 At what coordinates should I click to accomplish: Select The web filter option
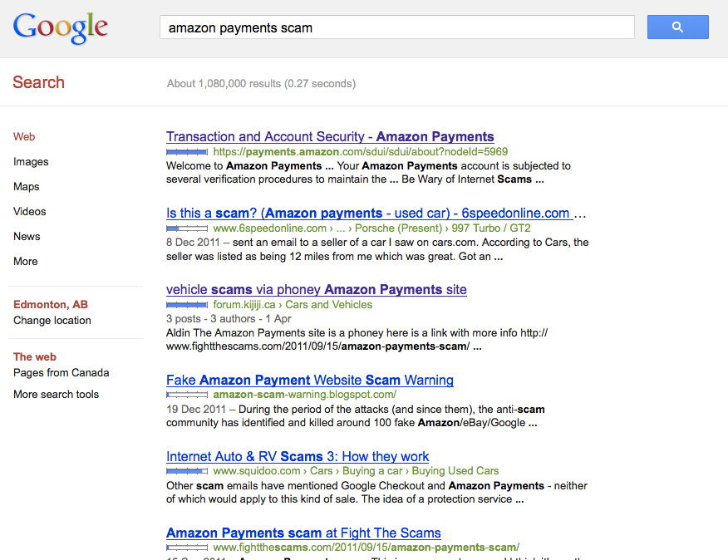click(35, 356)
